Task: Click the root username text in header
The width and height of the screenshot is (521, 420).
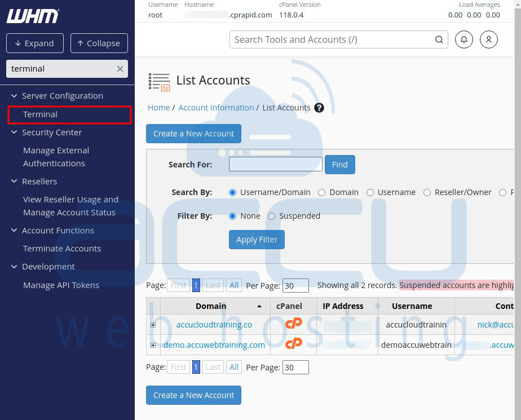Action: 155,15
